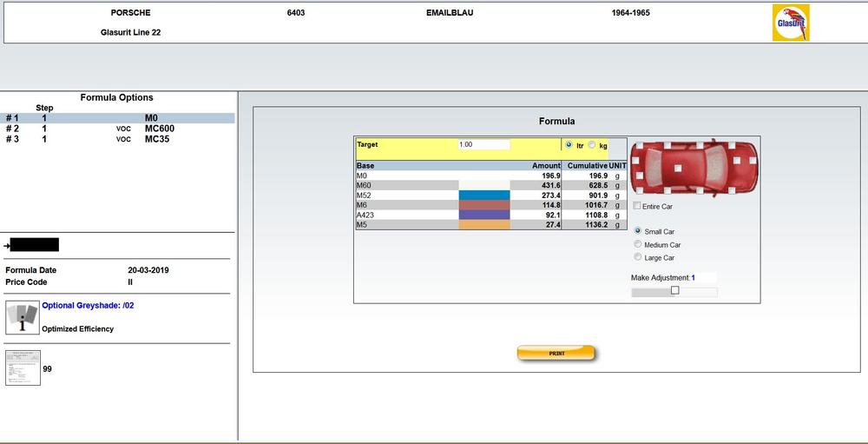Image resolution: width=868 pixels, height=444 pixels.
Task: Click the cumulative value 901.9
Action: point(597,195)
